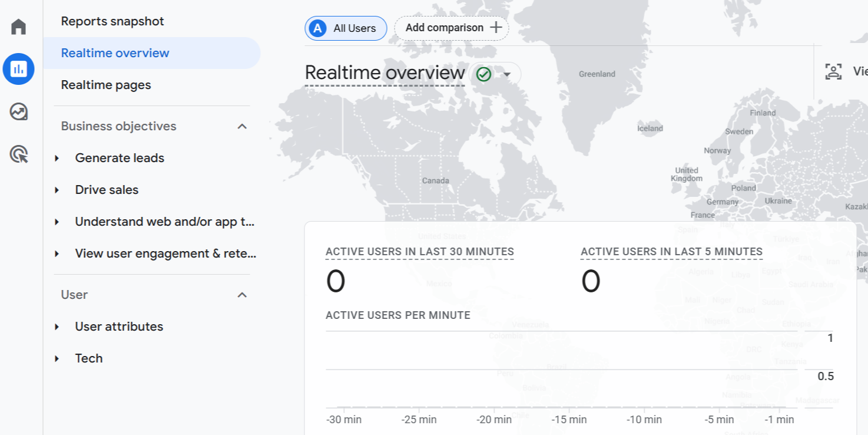Click the Tech label
The height and width of the screenshot is (435, 868).
(x=89, y=358)
